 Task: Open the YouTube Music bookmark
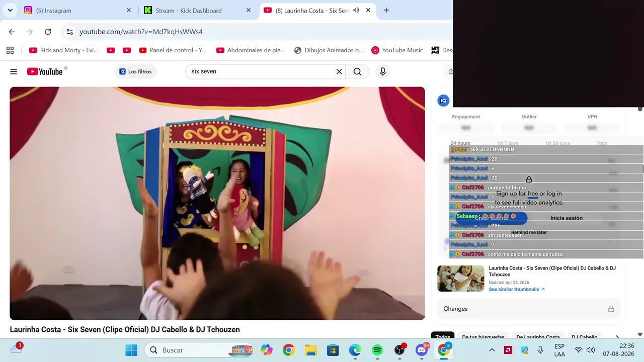(x=397, y=50)
